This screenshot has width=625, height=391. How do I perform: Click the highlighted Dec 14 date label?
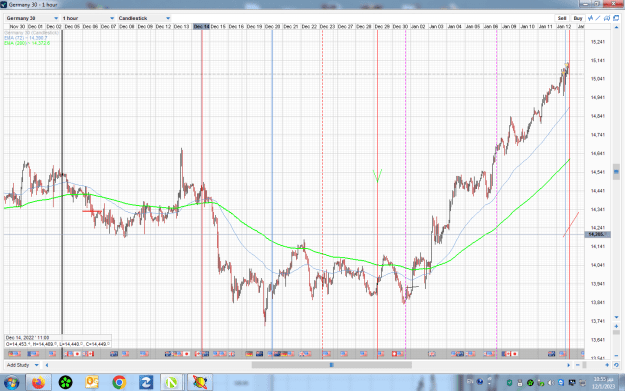pyautogui.click(x=201, y=27)
